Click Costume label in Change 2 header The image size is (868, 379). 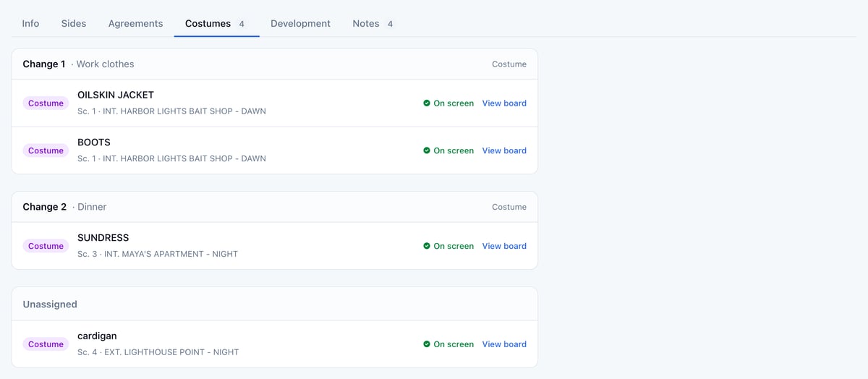pyautogui.click(x=509, y=207)
